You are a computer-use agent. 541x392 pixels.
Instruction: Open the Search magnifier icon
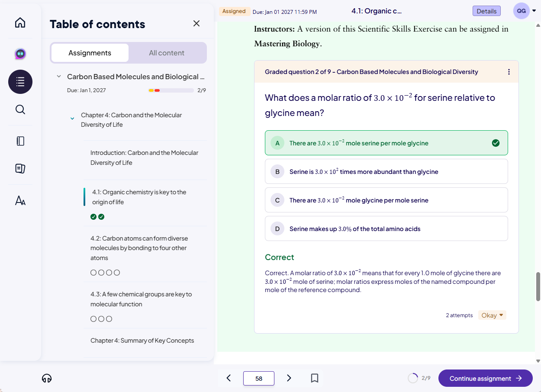click(20, 109)
